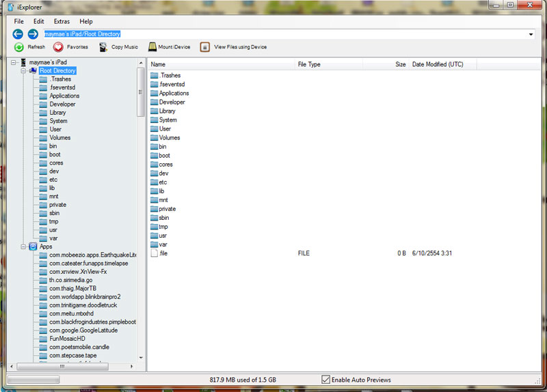Click folder icon beside FunMosaicHD

(x=43, y=339)
